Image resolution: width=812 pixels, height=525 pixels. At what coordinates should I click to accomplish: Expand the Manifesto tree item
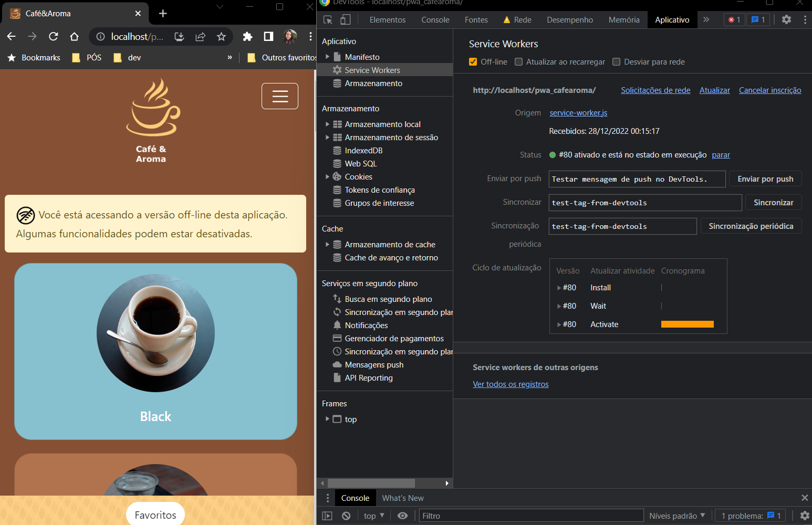[x=327, y=57]
